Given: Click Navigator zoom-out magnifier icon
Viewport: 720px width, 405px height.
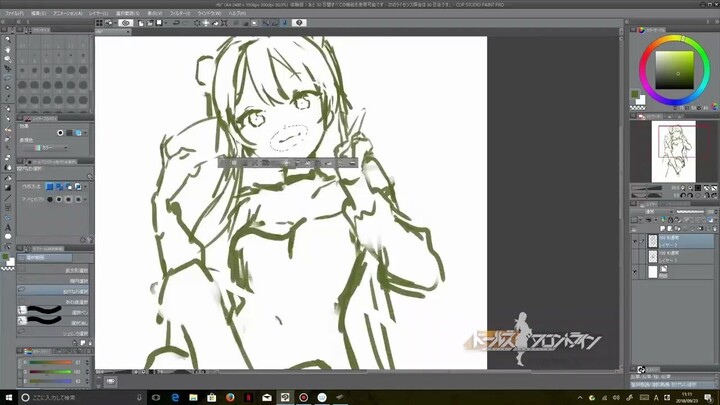Looking at the screenshot, I should coord(683,188).
